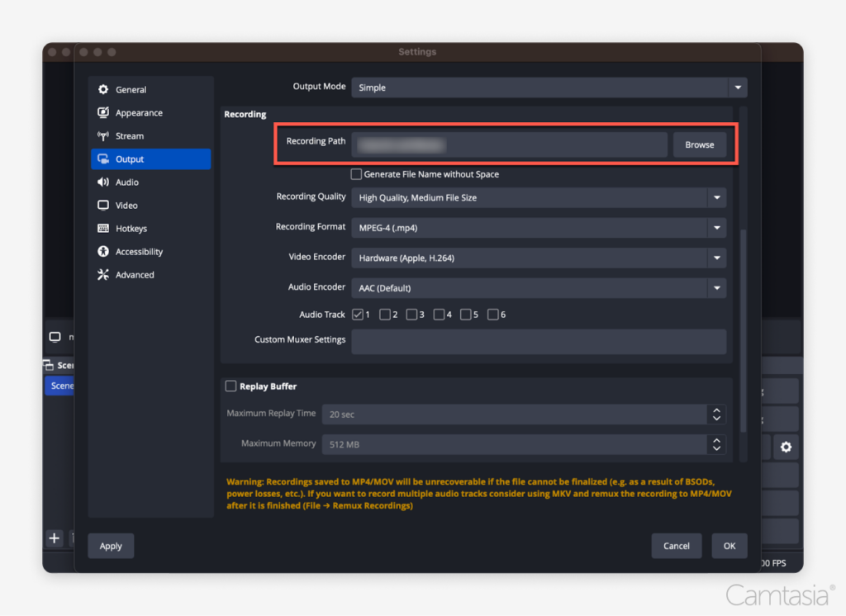The image size is (846, 616).
Task: Click the monitor icon in main OBS window
Action: (x=55, y=337)
